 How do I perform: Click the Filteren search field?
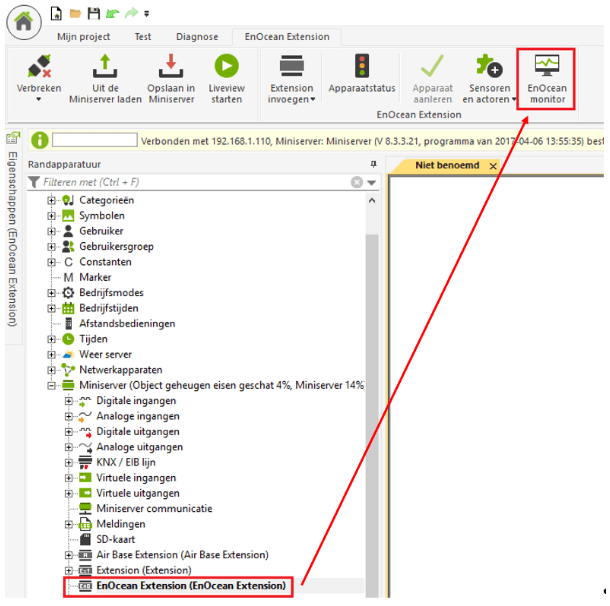pos(190,182)
